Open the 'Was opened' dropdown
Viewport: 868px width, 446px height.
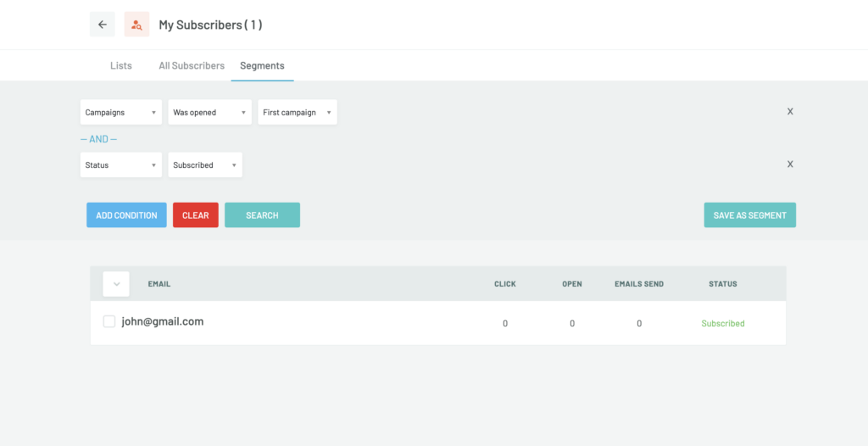pyautogui.click(x=209, y=113)
